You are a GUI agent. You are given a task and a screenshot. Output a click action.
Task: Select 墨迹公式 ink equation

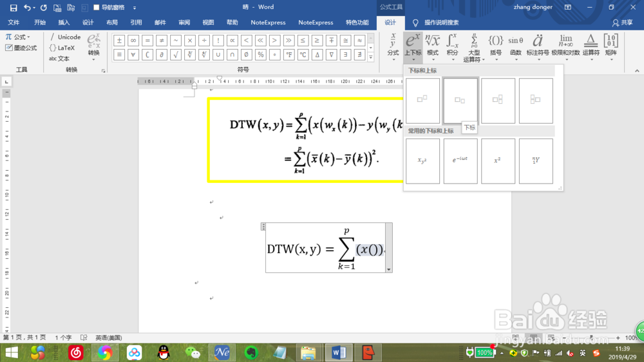21,48
